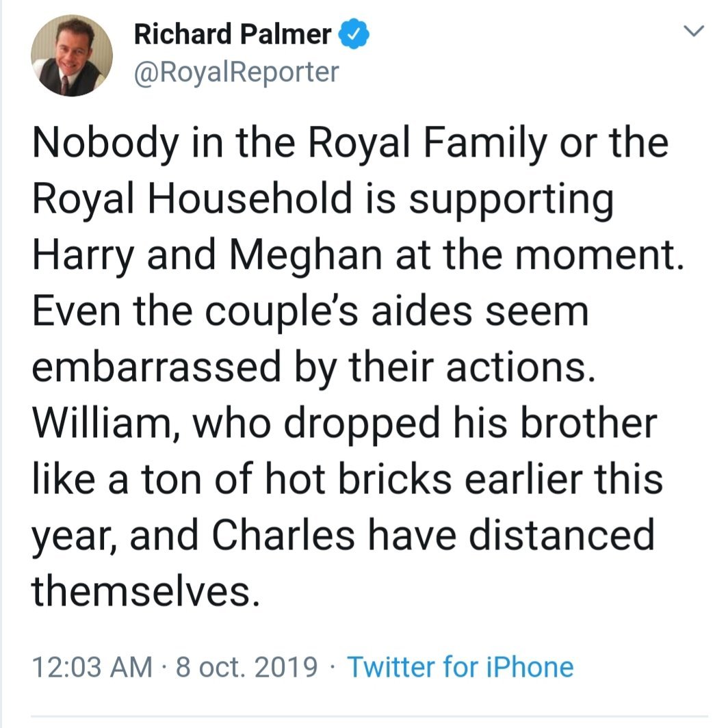The image size is (728, 728).
Task: Click the final word "themselves"
Action: coord(144,590)
